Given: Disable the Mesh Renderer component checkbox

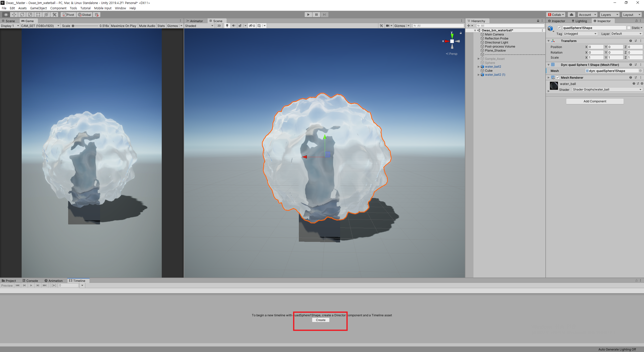Looking at the screenshot, I should tap(558, 77).
